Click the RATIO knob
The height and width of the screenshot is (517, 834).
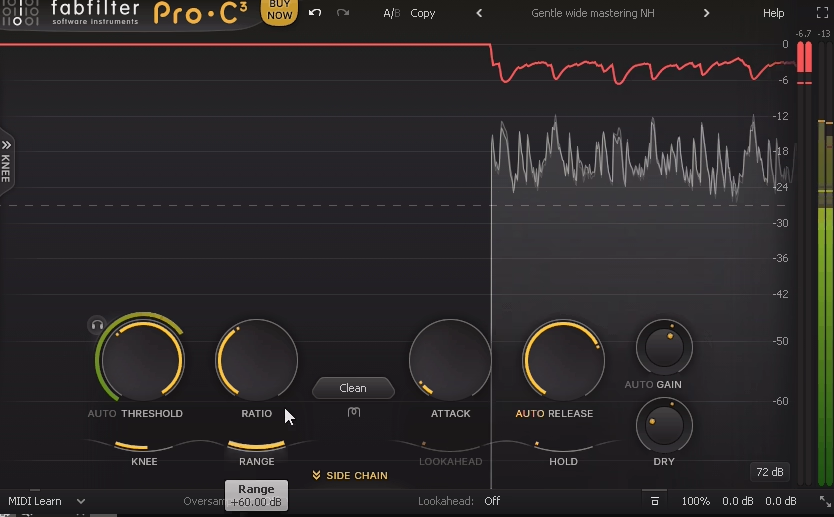click(x=256, y=360)
